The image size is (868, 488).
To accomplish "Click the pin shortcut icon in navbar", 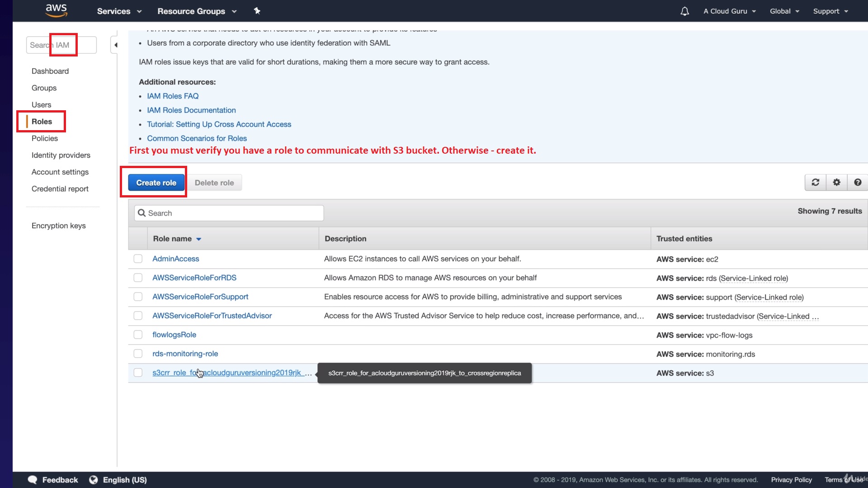I will 257,11.
